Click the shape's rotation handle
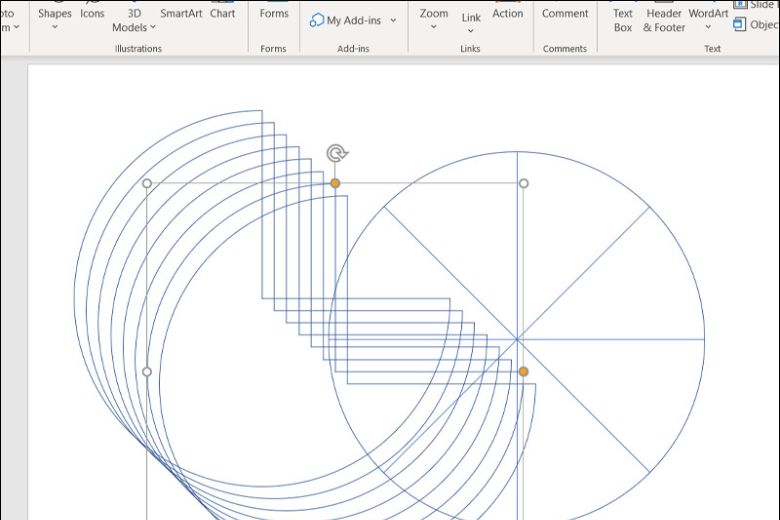This screenshot has height=520, width=780. click(337, 153)
